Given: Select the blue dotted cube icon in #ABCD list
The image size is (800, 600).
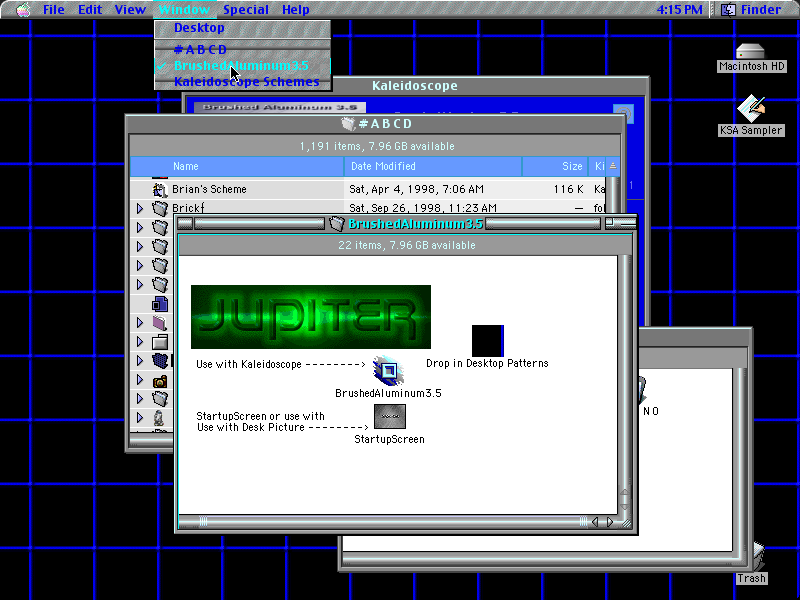Looking at the screenshot, I should tap(160, 361).
